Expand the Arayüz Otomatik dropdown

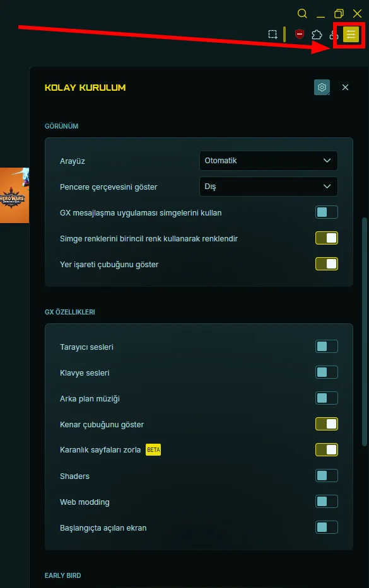pyautogui.click(x=269, y=161)
